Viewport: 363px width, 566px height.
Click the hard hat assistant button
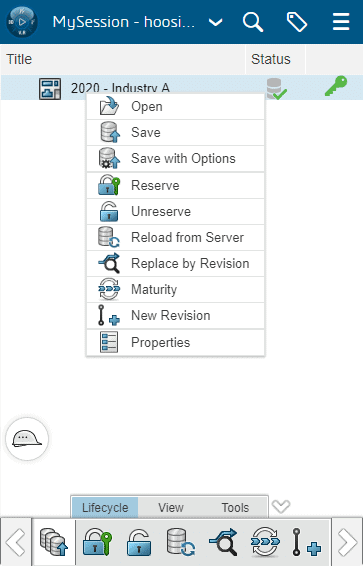27,439
